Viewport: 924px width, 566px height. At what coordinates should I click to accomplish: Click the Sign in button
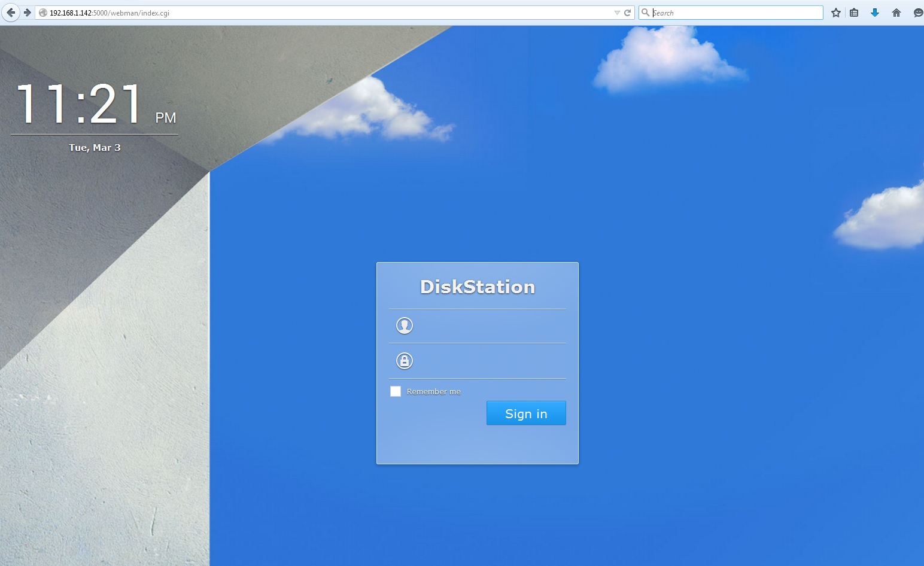pyautogui.click(x=526, y=413)
